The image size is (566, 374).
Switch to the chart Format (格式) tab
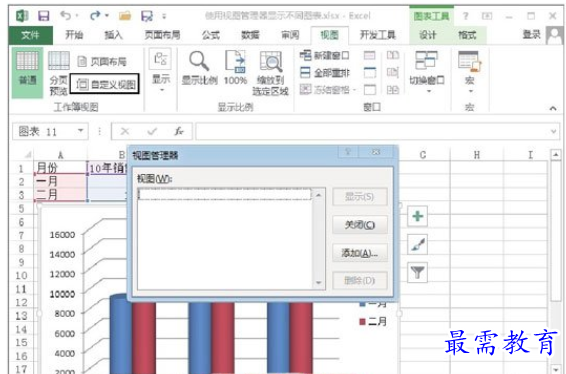click(x=467, y=35)
